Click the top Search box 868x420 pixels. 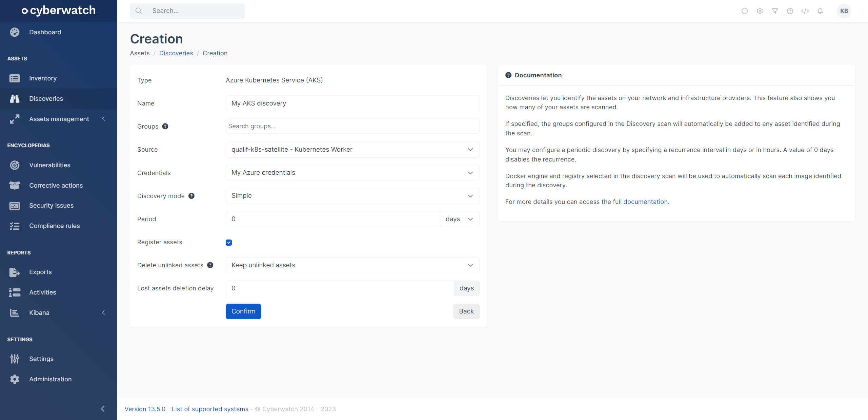(x=187, y=11)
